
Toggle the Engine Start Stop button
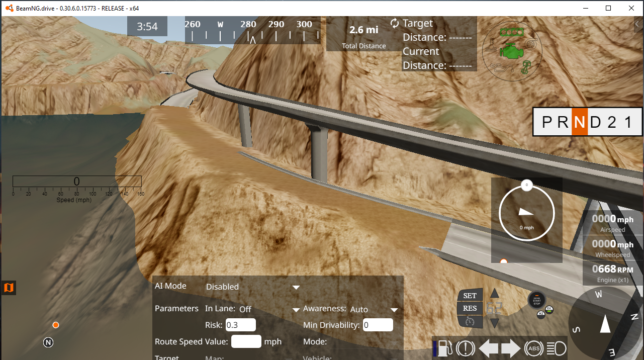pos(537,300)
